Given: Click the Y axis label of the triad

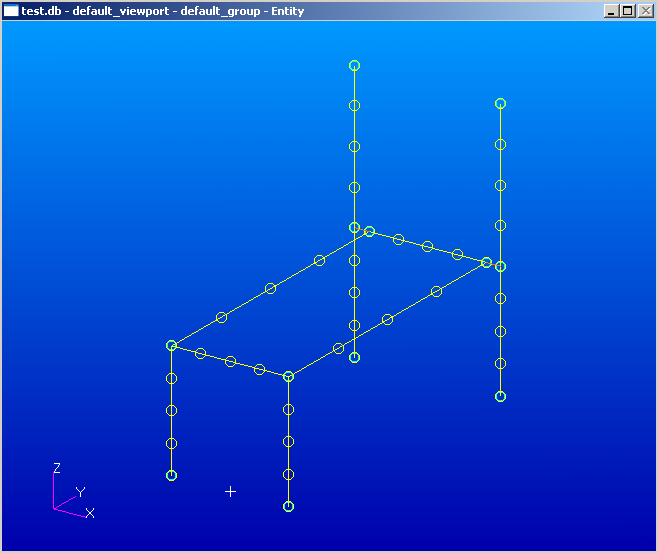Looking at the screenshot, I should [80, 492].
